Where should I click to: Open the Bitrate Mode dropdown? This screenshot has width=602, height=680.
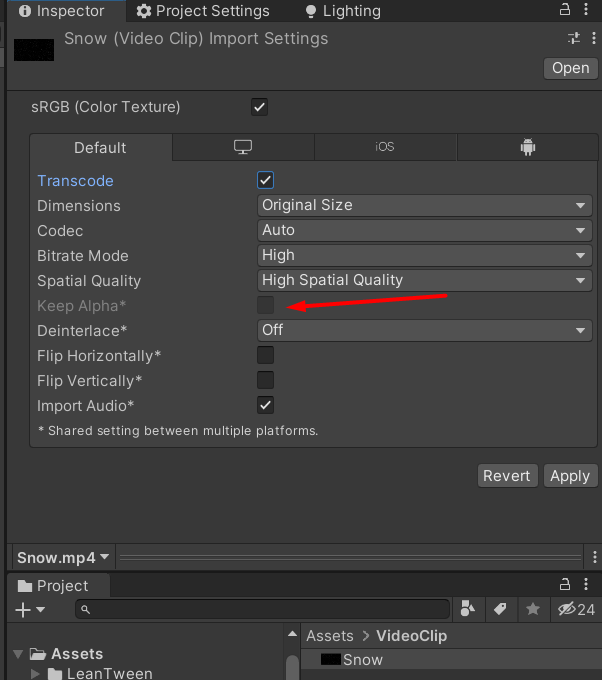(424, 255)
